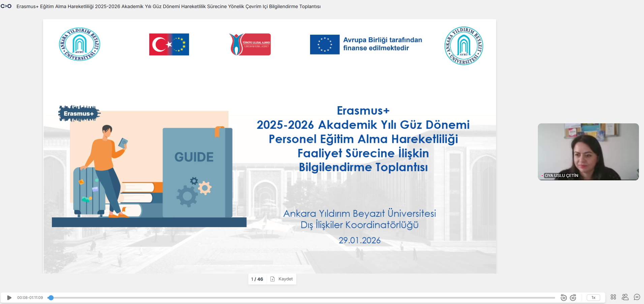Toggle the participants panel visibility
This screenshot has height=304, width=644.
[625, 298]
